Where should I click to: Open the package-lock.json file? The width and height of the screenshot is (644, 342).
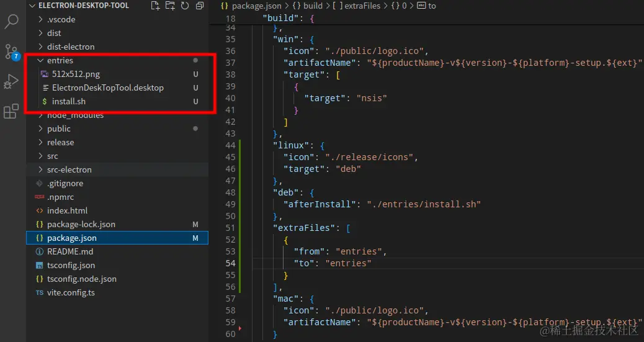point(117,225)
